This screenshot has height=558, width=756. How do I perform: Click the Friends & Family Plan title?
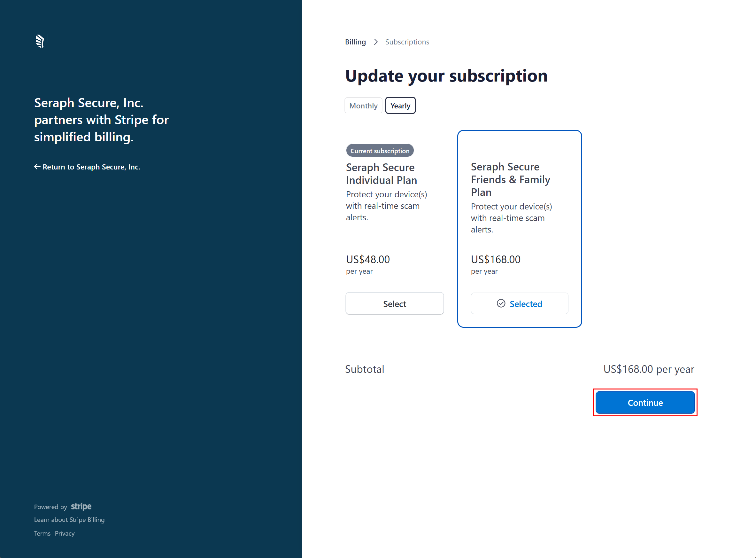pos(510,179)
